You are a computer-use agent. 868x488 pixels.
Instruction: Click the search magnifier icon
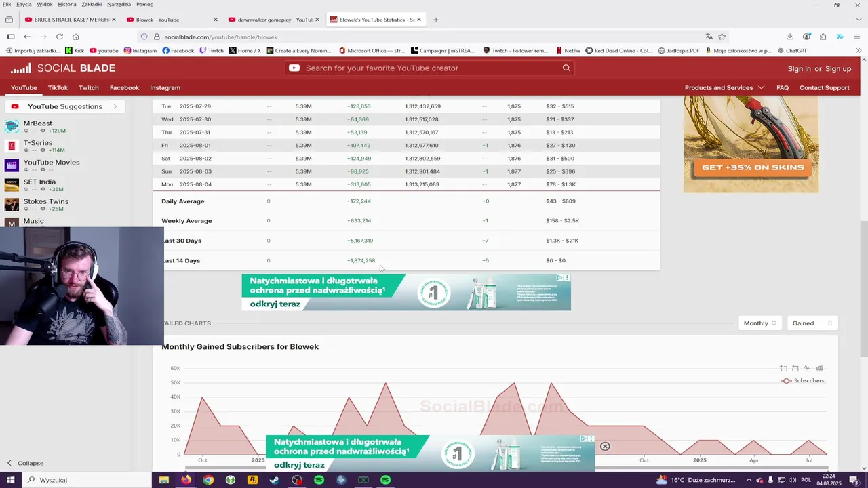(x=566, y=68)
